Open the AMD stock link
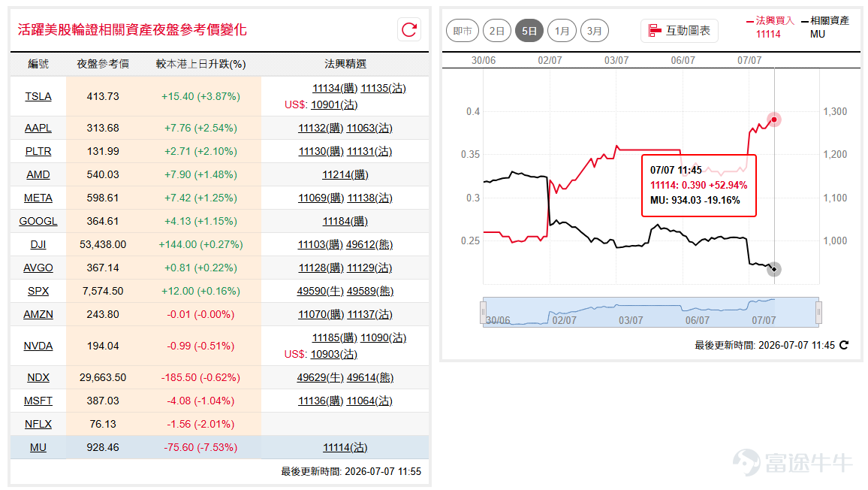Viewport: 868px width, 490px height. (x=38, y=174)
